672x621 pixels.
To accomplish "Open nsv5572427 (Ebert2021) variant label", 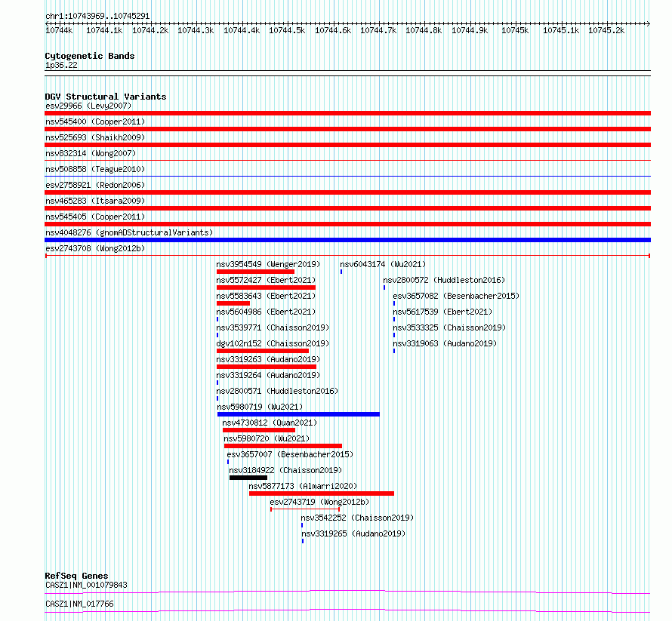I will [266, 280].
